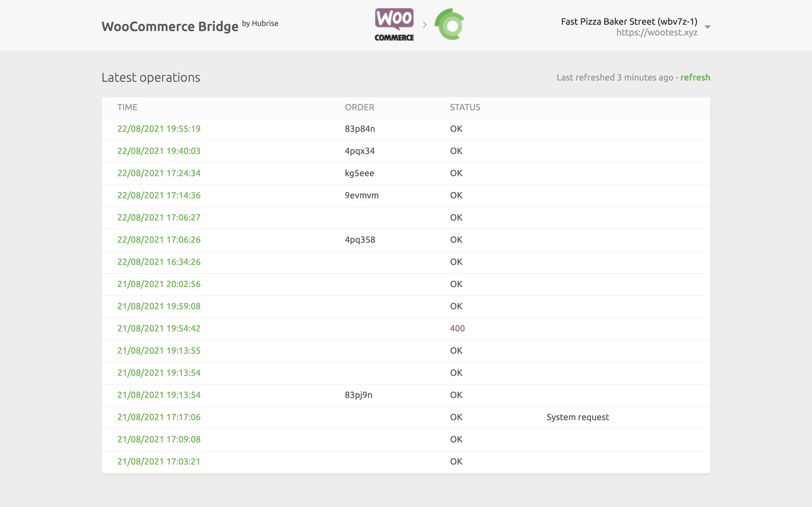Click order 4pqx34
This screenshot has width=812, height=507.
(x=360, y=151)
